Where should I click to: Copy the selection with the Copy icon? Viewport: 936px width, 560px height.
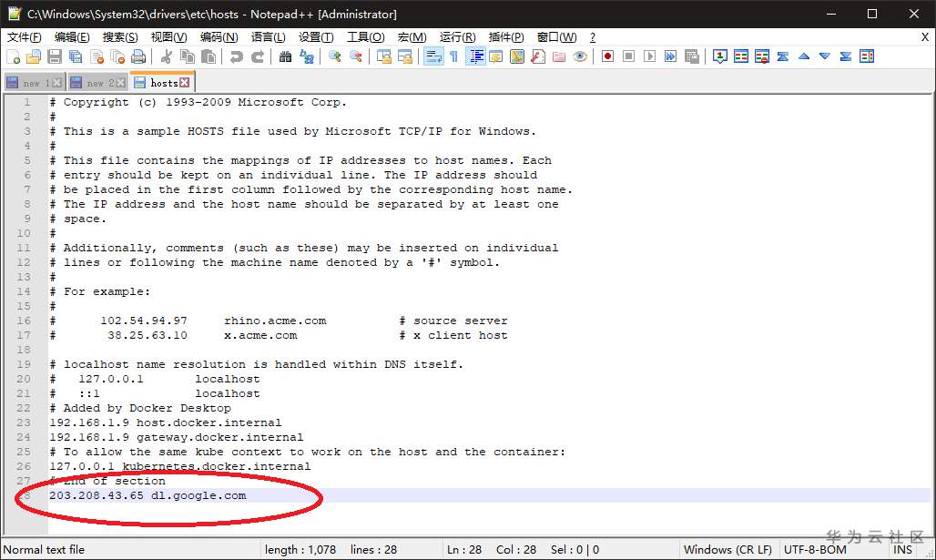[188, 56]
